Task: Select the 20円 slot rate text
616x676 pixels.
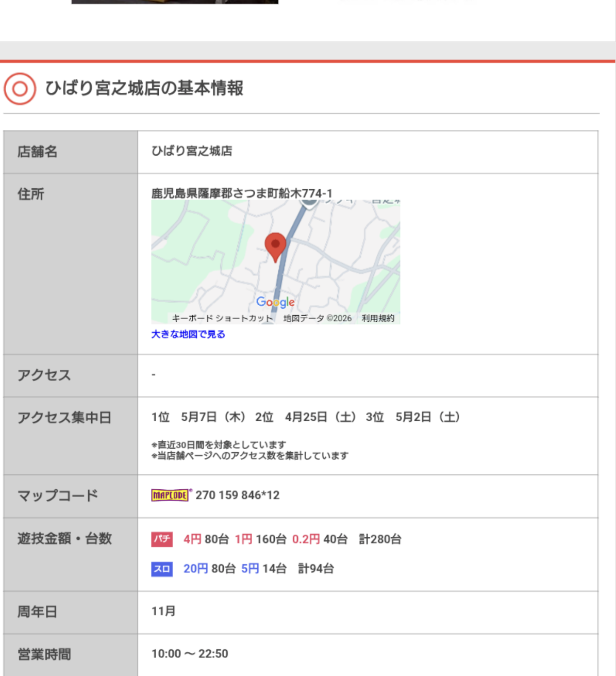Action: pyautogui.click(x=196, y=569)
